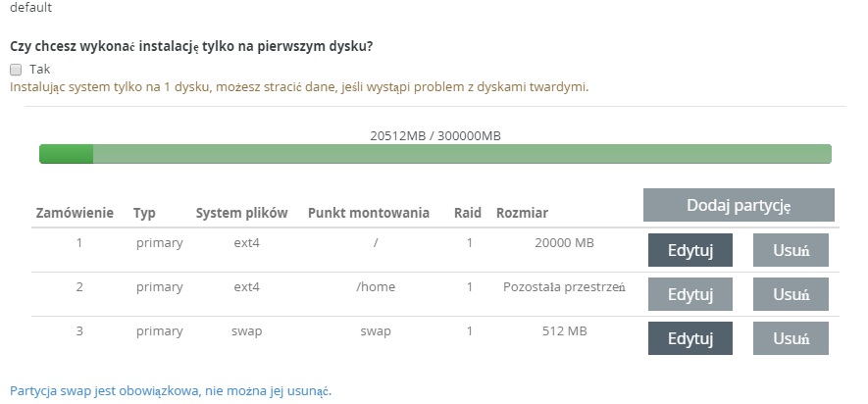Edit the /home partition
The height and width of the screenshot is (404, 868).
click(690, 294)
